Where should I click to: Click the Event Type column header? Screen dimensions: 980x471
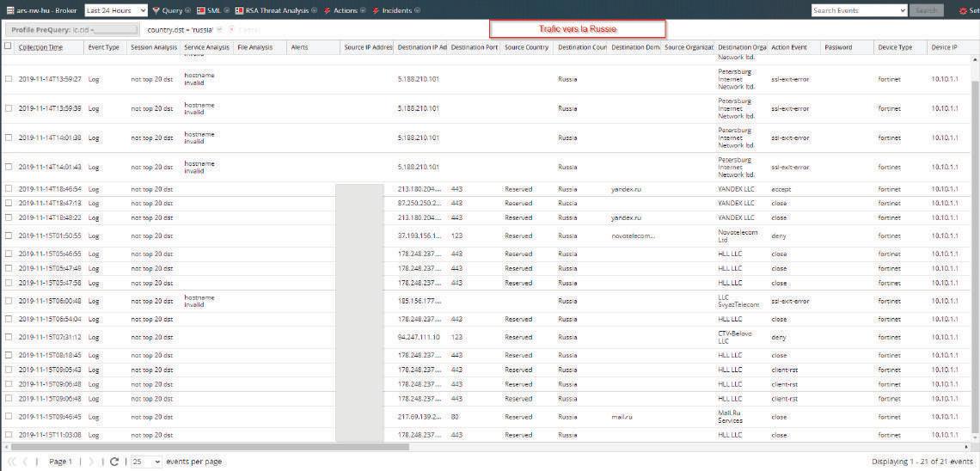tap(104, 47)
